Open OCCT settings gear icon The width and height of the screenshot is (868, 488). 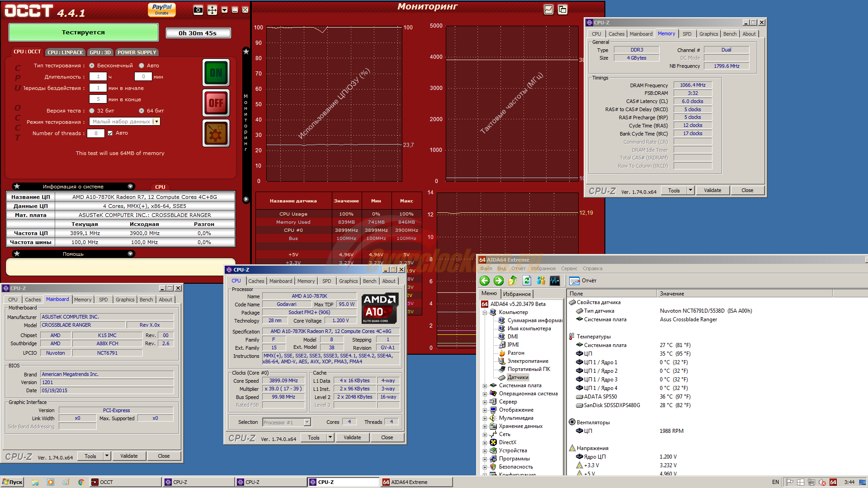point(216,133)
